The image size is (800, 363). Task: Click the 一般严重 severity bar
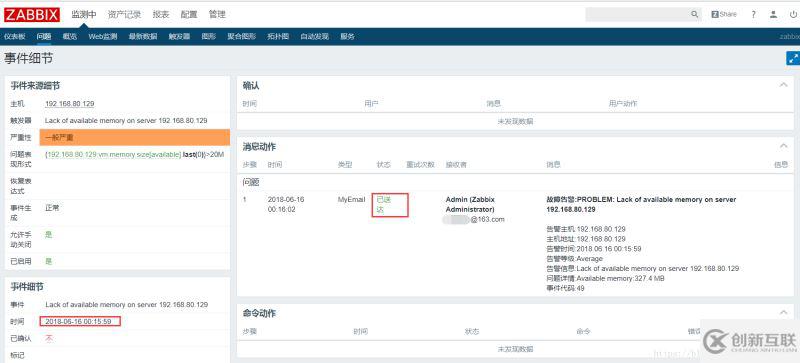coord(135,137)
